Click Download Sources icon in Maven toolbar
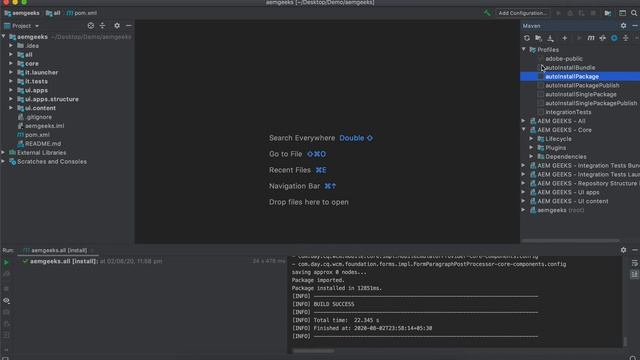640x360 pixels. (550, 38)
